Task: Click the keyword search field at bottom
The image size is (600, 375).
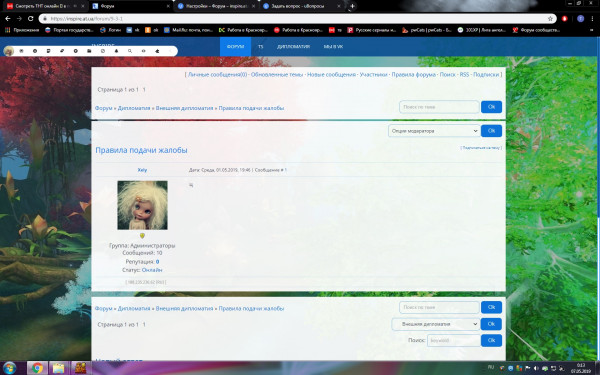Action: coord(453,340)
